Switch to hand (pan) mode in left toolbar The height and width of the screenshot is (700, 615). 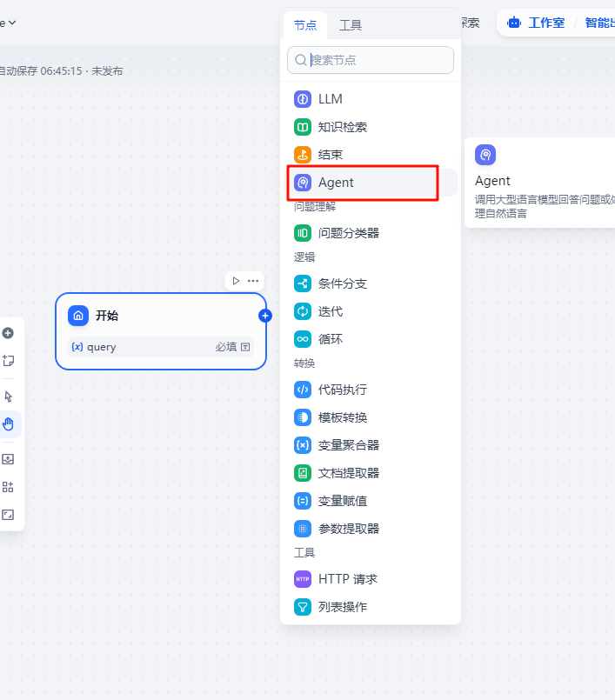[x=9, y=424]
